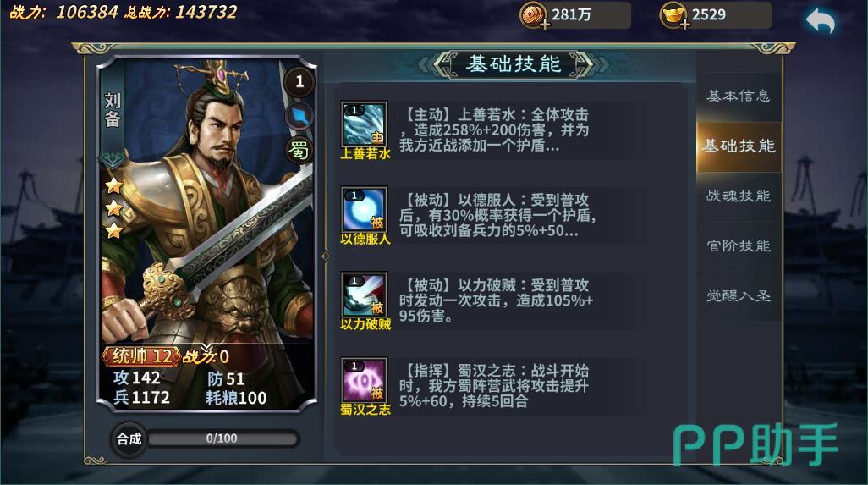Click the blue back arrow icon
This screenshot has width=868, height=485.
coord(821,22)
